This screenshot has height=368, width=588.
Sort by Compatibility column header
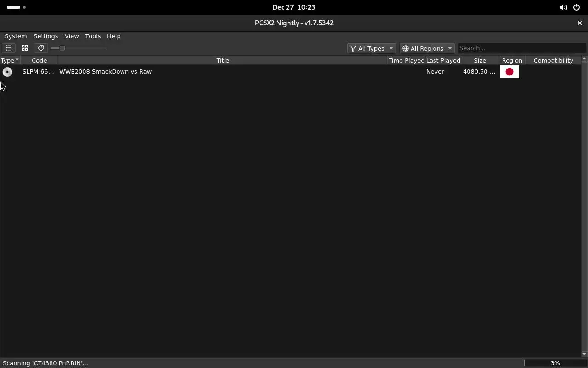pos(553,60)
